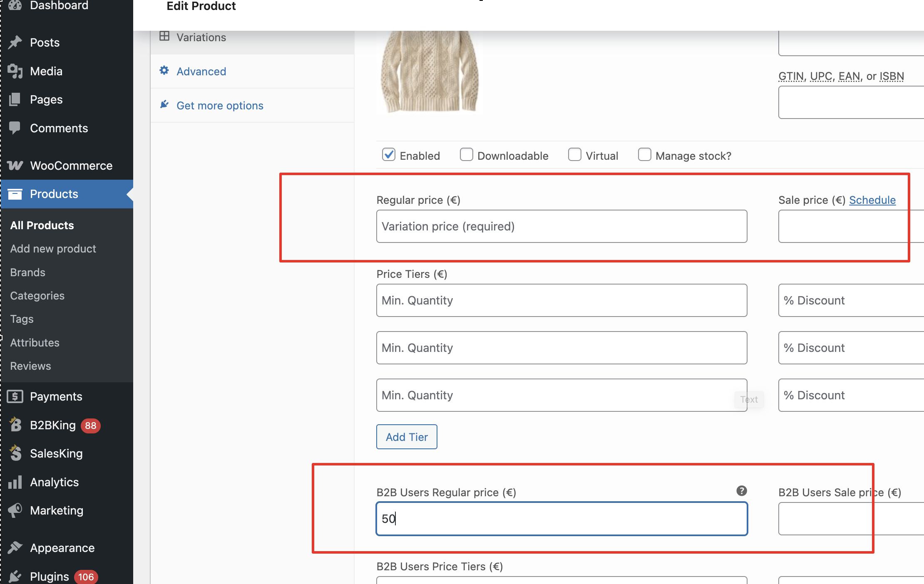Open the Get more options tab

(252, 105)
